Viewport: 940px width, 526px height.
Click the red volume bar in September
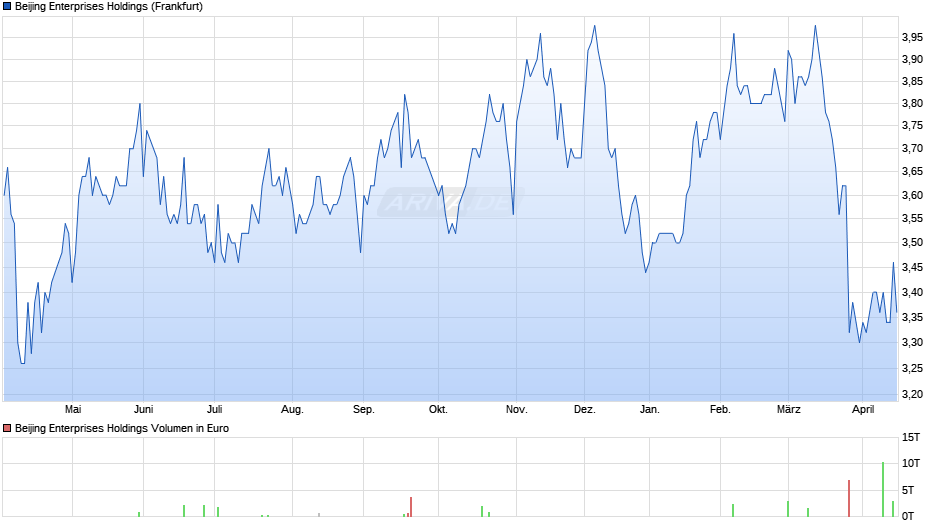tap(411, 507)
